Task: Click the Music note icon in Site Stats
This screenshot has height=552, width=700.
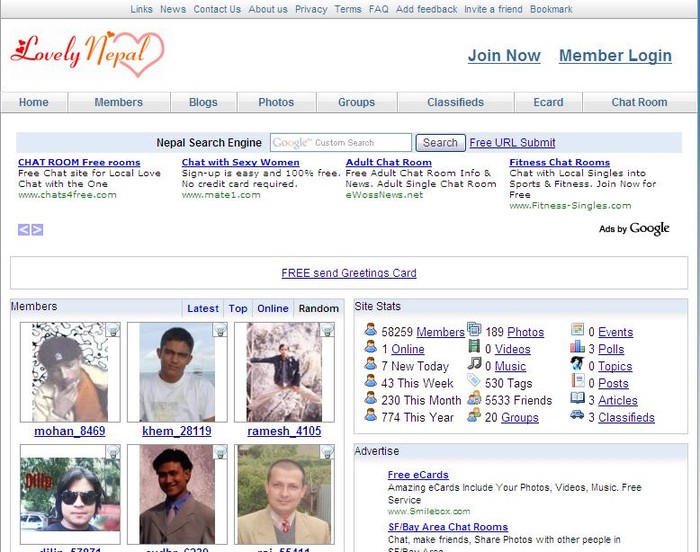Action: [x=474, y=365]
